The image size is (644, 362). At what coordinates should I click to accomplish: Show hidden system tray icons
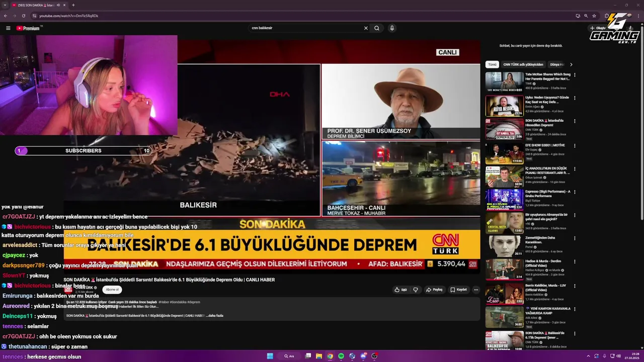pos(588,356)
